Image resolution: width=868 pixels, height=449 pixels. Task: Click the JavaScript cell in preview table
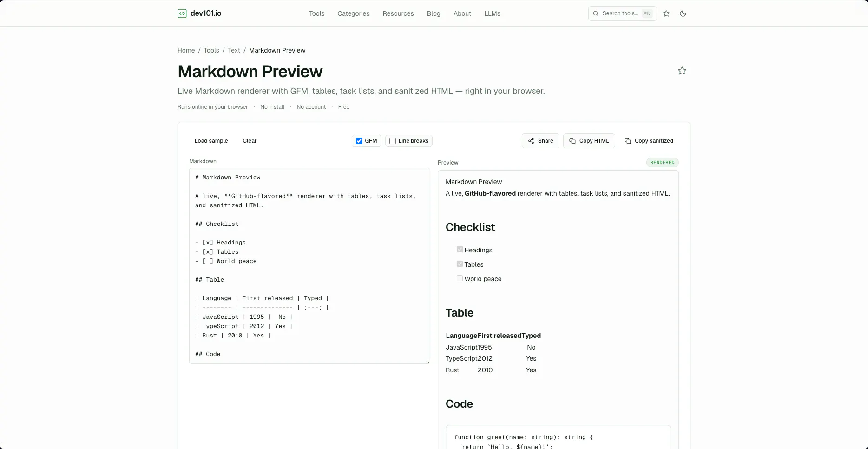(461, 347)
